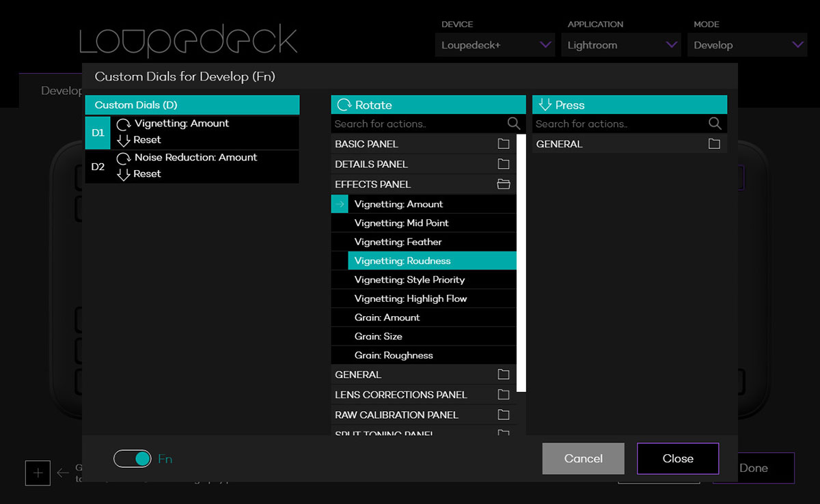Expand the DETAILS PANEL folder
The width and height of the screenshot is (820, 504).
[424, 164]
